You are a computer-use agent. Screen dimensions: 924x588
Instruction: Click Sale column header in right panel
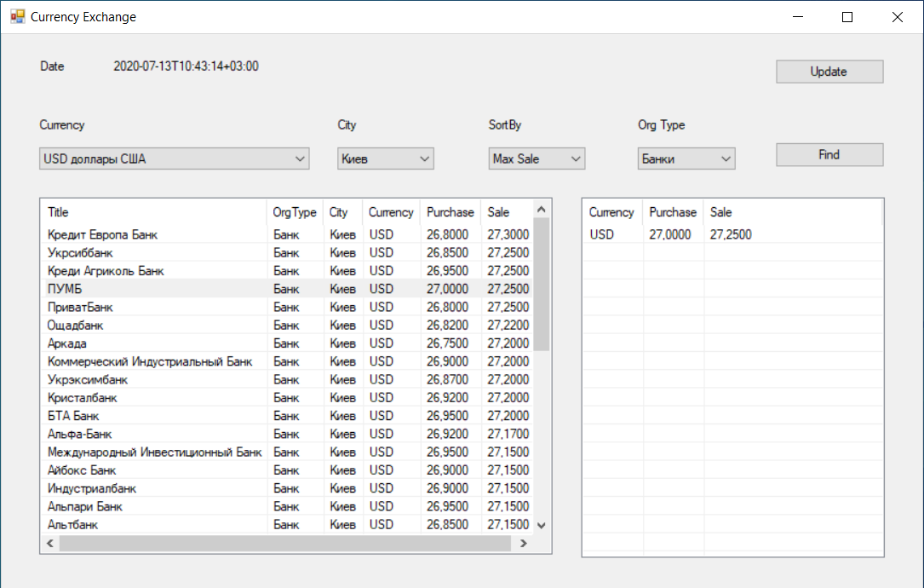click(x=792, y=212)
